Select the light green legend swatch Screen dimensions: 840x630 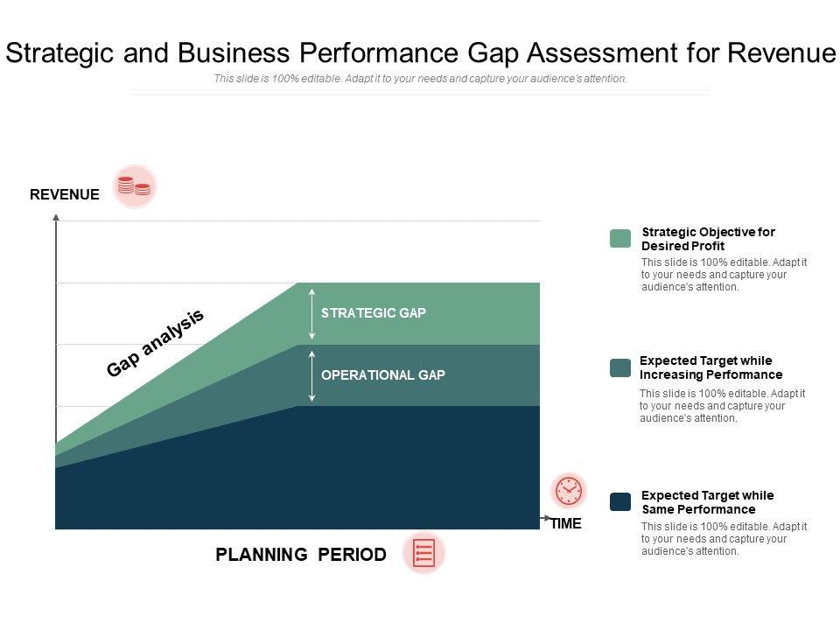click(x=620, y=239)
